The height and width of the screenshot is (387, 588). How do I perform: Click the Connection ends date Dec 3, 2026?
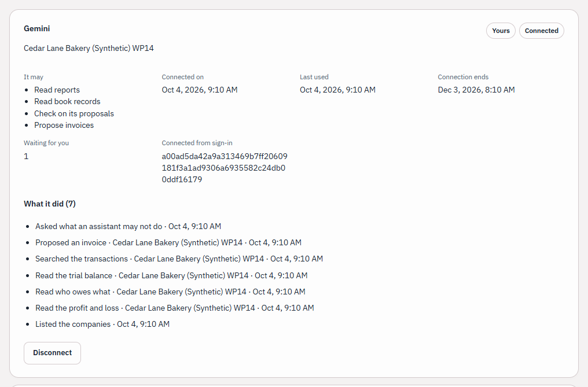[476, 90]
